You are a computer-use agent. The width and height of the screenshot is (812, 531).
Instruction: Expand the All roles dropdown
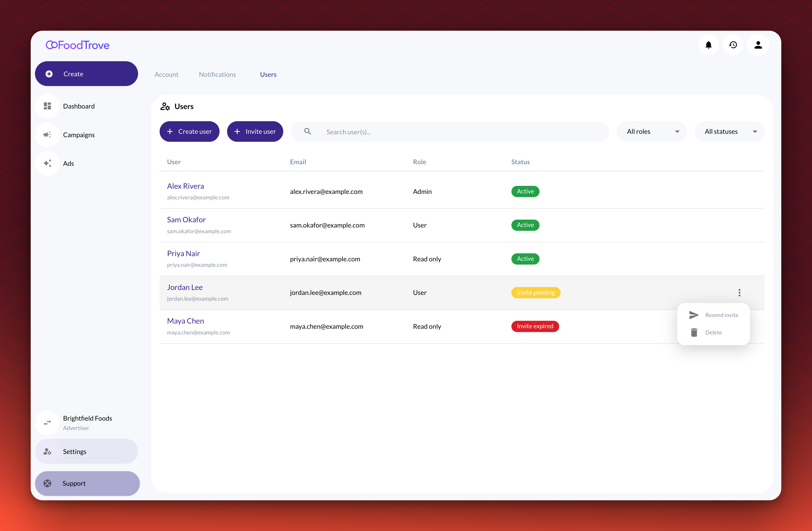point(652,131)
